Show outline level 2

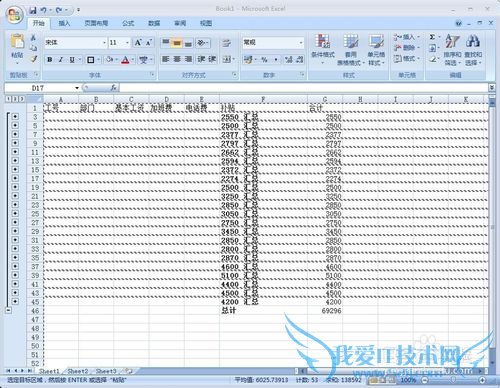tap(15, 99)
